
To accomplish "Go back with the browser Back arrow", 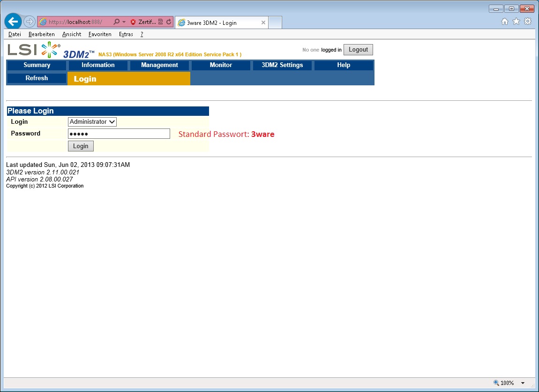I will 13,22.
